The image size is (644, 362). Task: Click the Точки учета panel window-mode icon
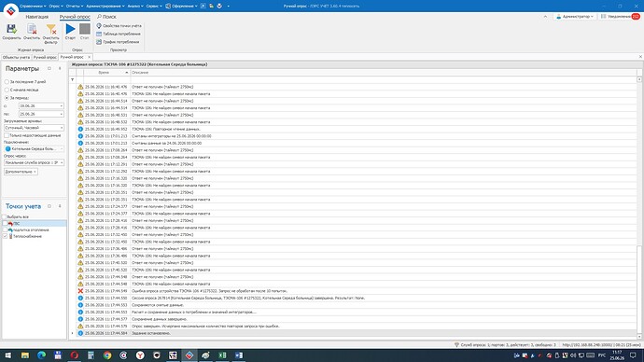(49, 206)
